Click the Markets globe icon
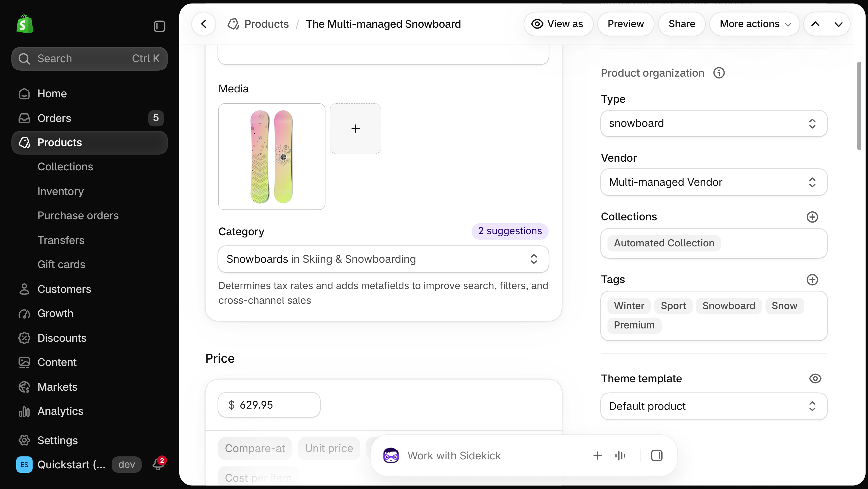 (24, 387)
